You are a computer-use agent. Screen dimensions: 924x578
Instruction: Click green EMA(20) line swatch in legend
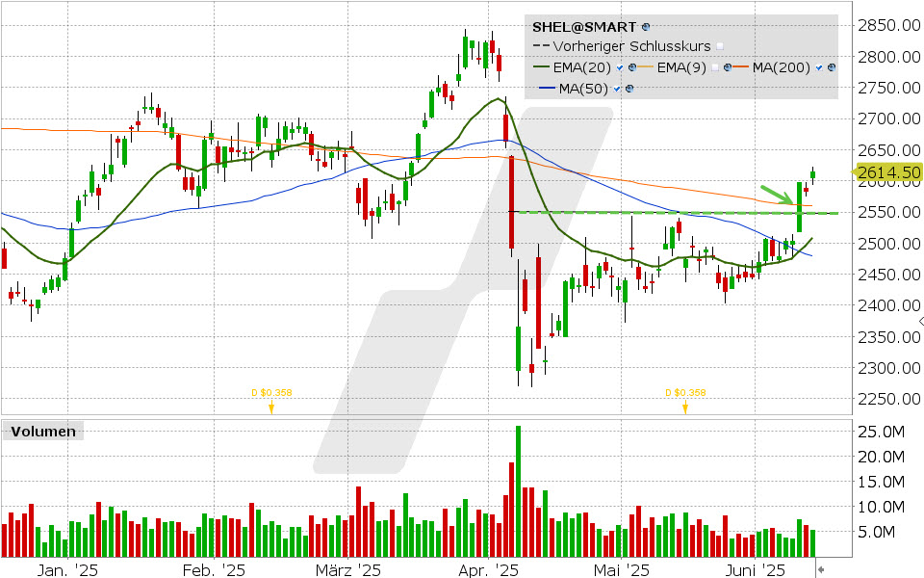tap(542, 66)
